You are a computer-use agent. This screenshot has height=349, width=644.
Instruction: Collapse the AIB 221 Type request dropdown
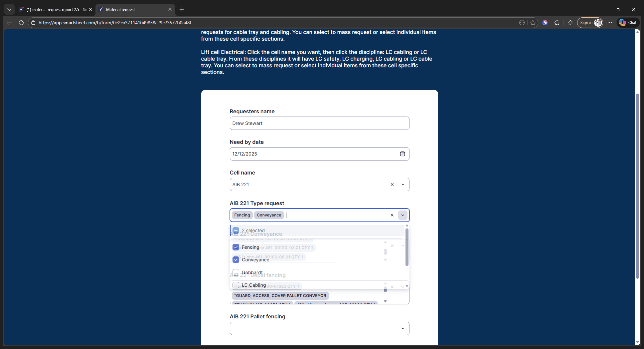click(403, 215)
